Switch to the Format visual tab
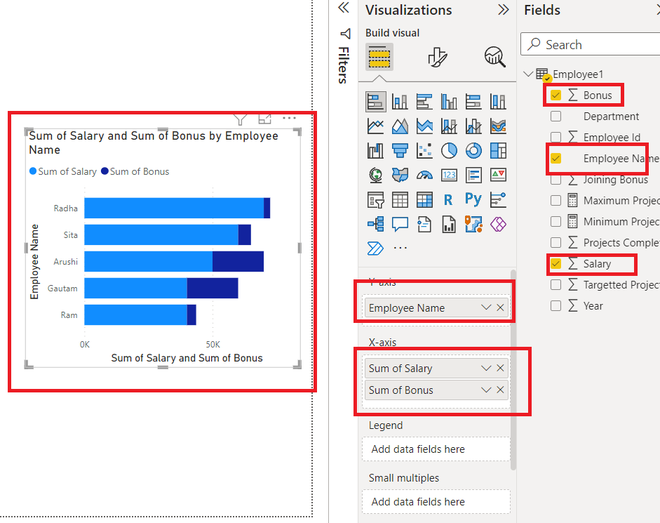Screen dimensions: 660x523 coord(437,56)
